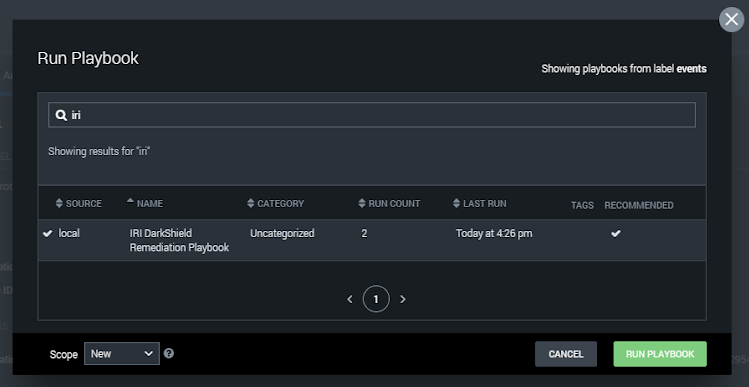Screen dimensions: 749x387
Task: Toggle selection checkmark of local playbook row
Action: coord(47,233)
